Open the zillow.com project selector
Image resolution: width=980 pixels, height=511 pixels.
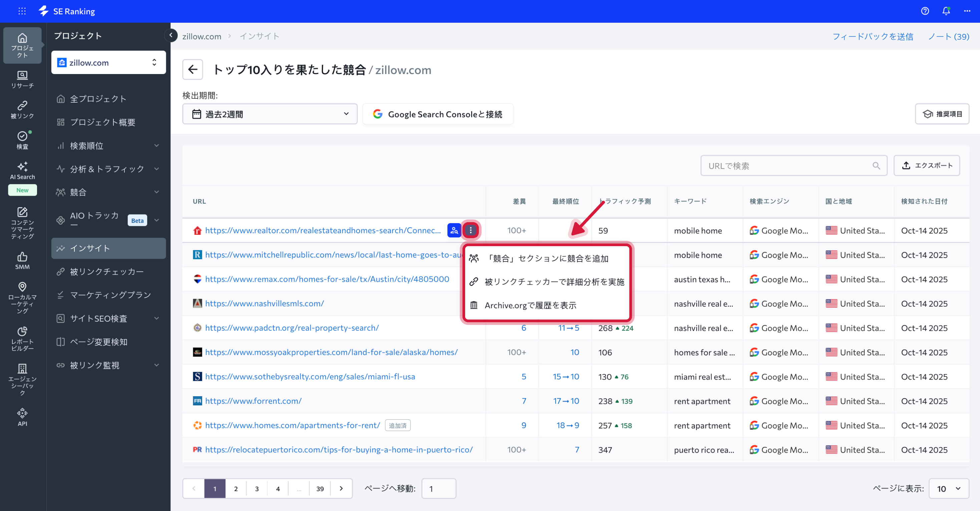point(108,62)
